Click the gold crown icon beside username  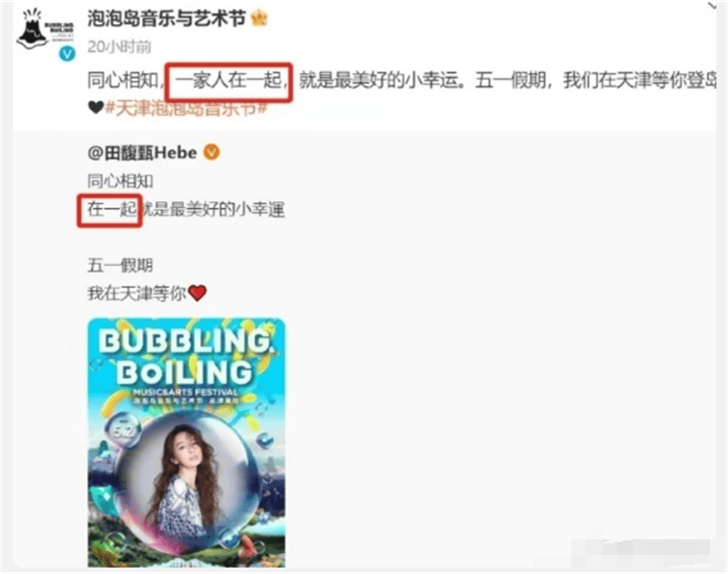[x=259, y=19]
